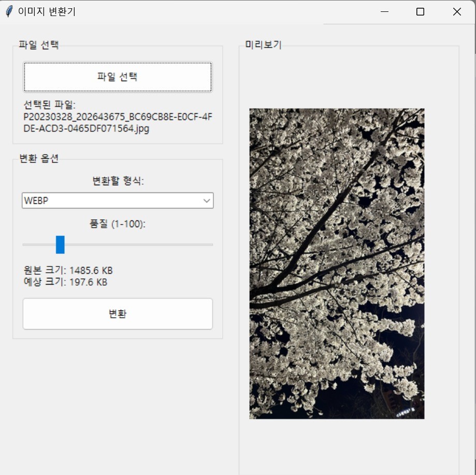Viewport: 476px width, 475px height.
Task: Click the 이미지 변환기 window title text
Action: [47, 12]
